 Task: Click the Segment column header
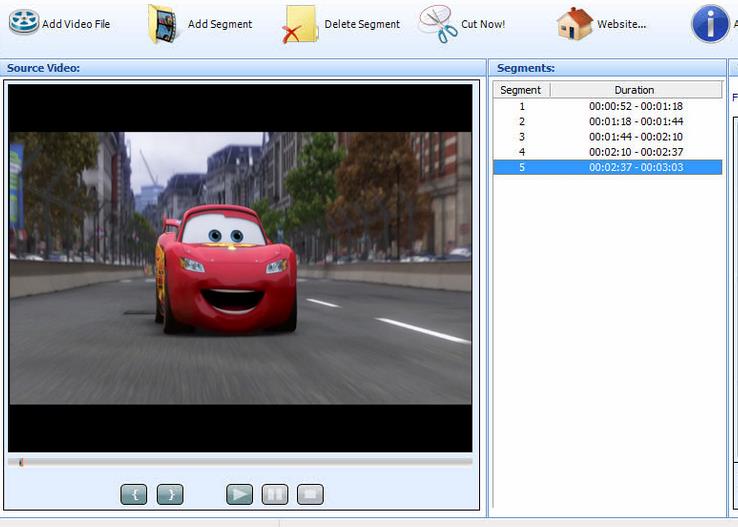[x=521, y=90]
